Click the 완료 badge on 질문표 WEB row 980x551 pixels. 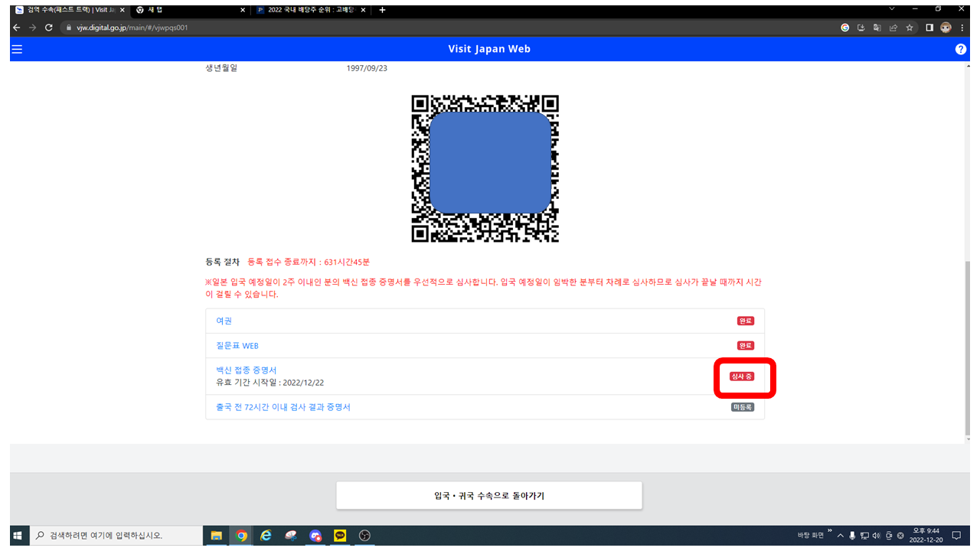746,346
